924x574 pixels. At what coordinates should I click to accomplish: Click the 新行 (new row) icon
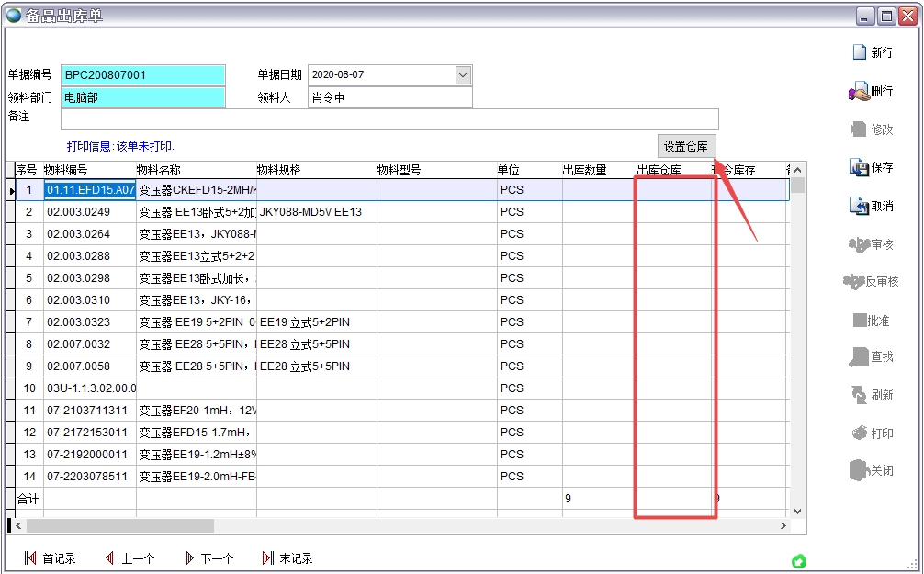click(860, 52)
